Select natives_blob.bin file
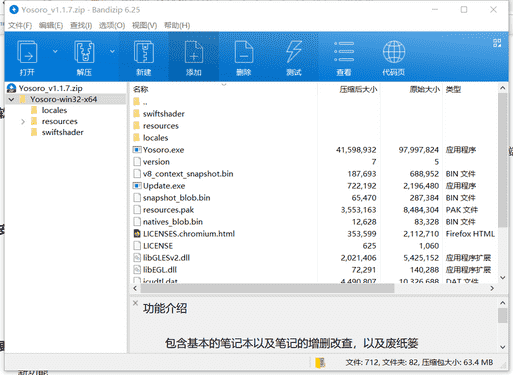Viewport: 513px width, 375px height. (x=173, y=222)
